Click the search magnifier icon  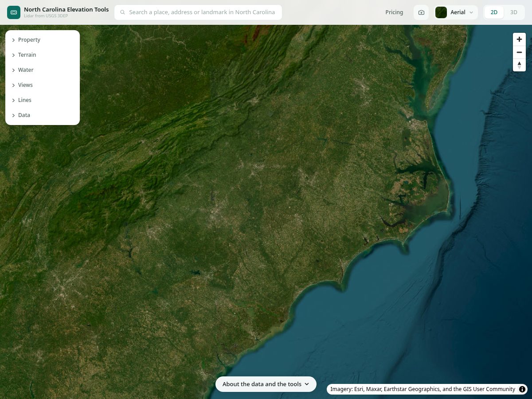click(123, 12)
